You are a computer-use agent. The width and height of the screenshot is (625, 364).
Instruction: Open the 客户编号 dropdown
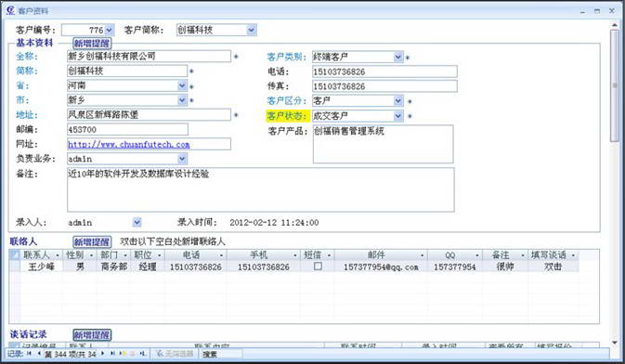point(110,30)
